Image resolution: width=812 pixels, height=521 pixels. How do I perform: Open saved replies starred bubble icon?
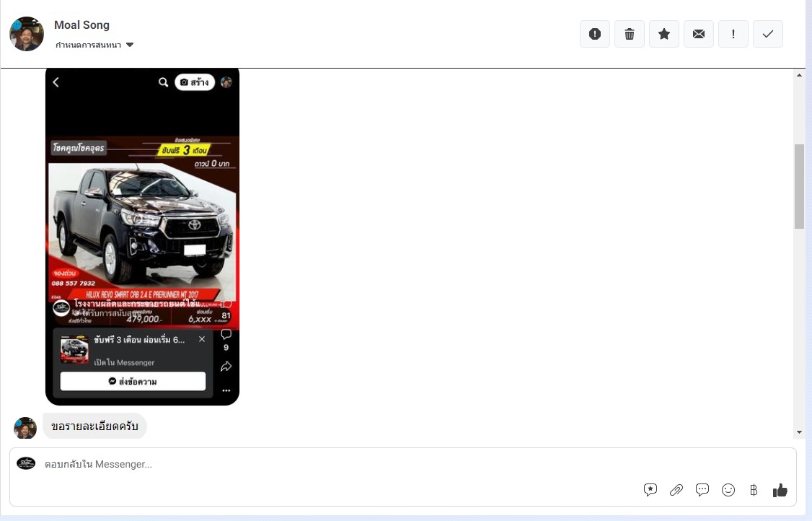[650, 490]
